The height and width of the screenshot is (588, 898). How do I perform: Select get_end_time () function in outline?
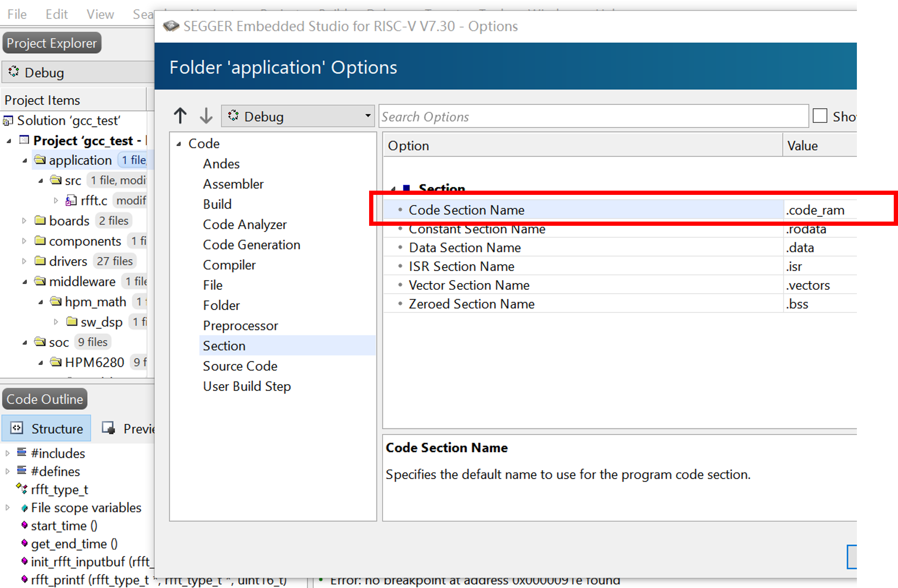click(x=74, y=544)
